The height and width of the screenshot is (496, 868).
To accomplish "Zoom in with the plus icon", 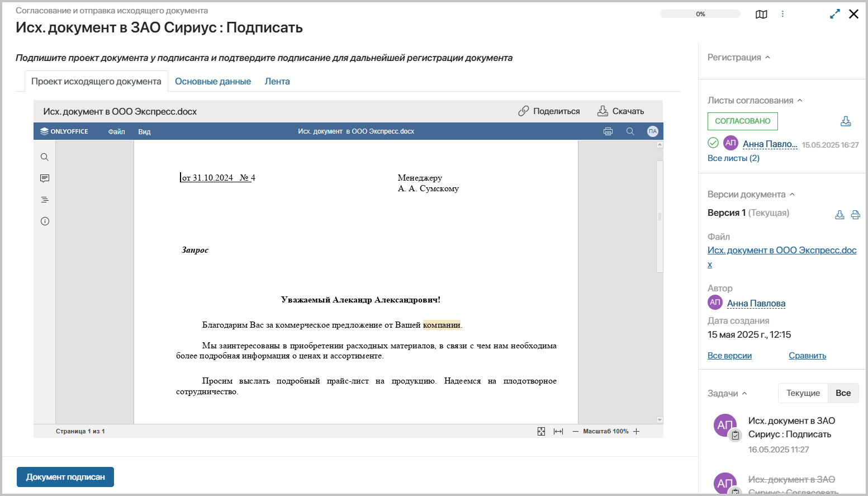I will pos(636,432).
